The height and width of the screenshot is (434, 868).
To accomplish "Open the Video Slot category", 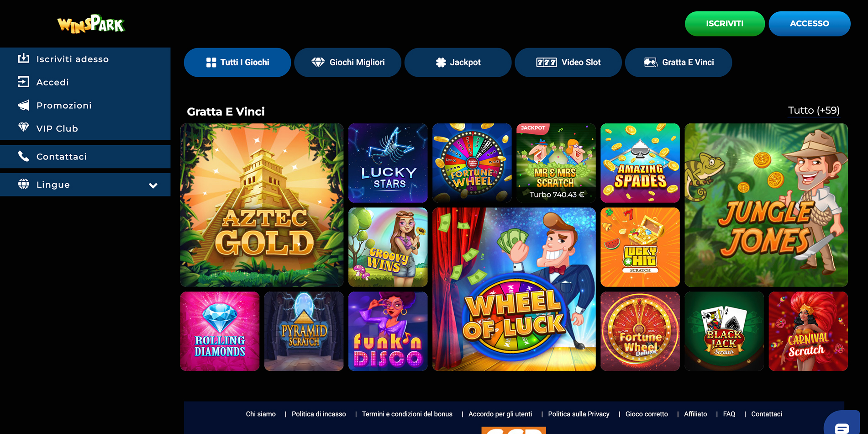I will coord(568,63).
